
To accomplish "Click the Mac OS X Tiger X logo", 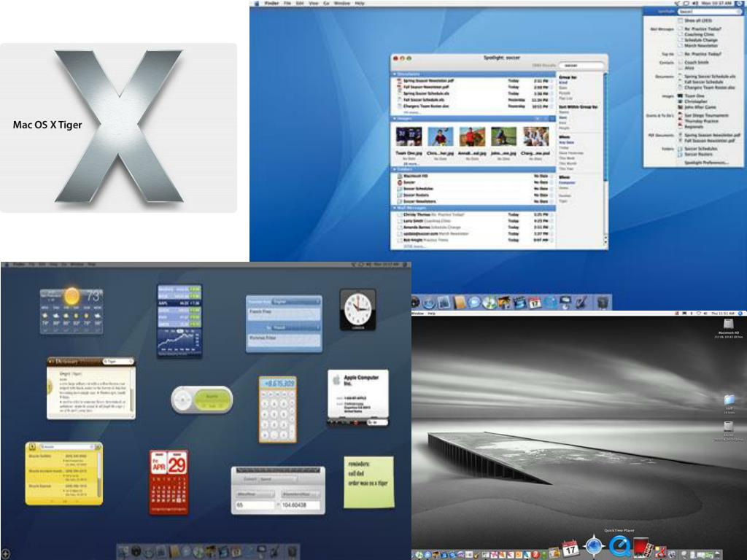I will click(x=119, y=126).
